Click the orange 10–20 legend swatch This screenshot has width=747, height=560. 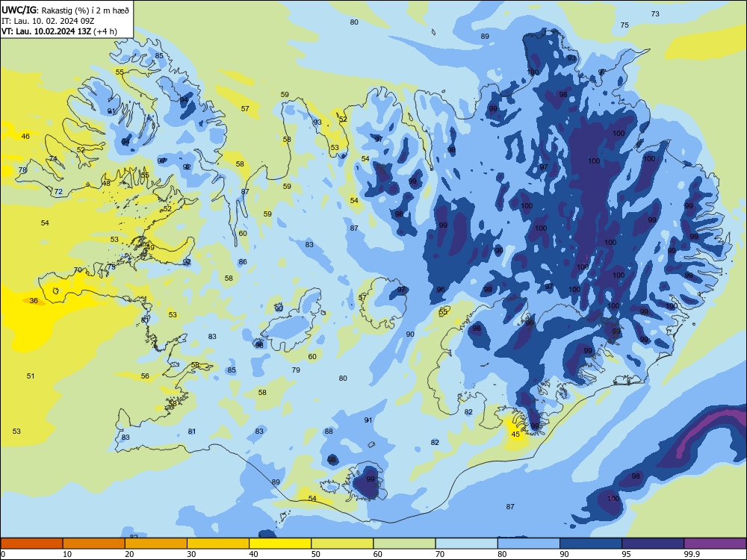pos(94,544)
